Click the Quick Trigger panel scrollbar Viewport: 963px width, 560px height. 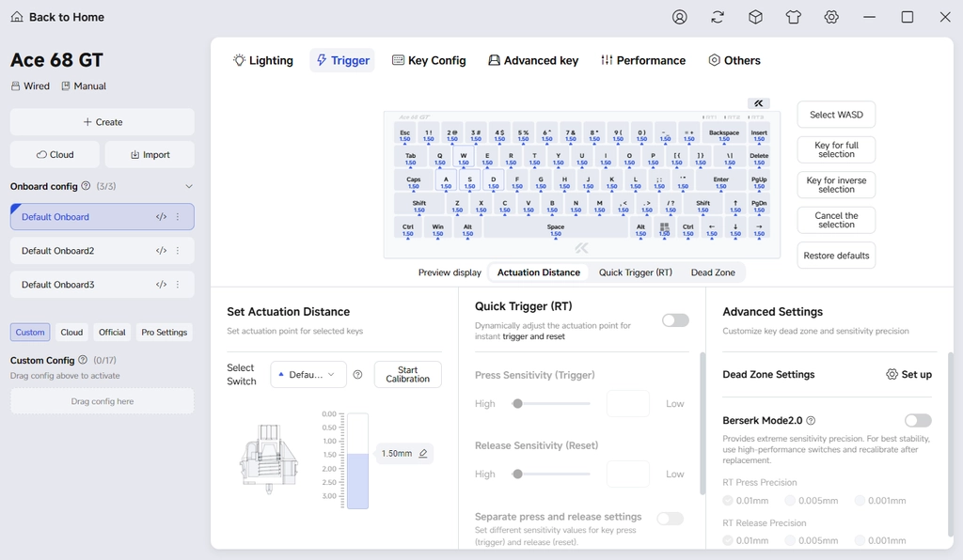(x=703, y=423)
